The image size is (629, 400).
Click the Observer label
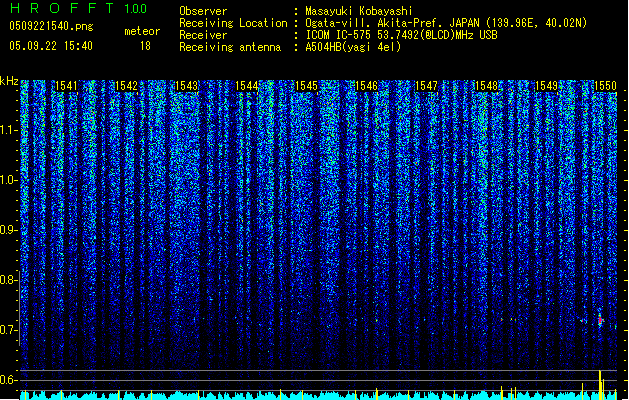(x=203, y=11)
